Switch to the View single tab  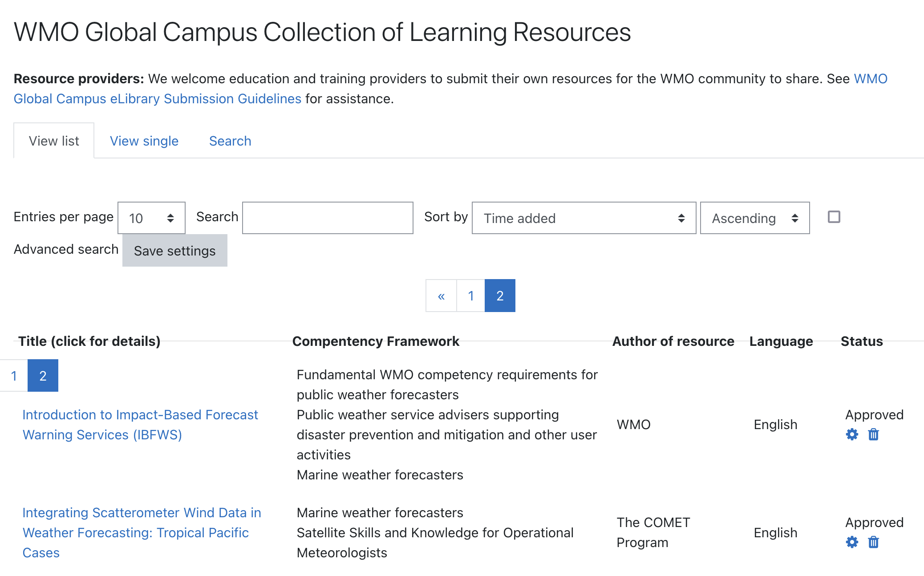[x=144, y=141]
